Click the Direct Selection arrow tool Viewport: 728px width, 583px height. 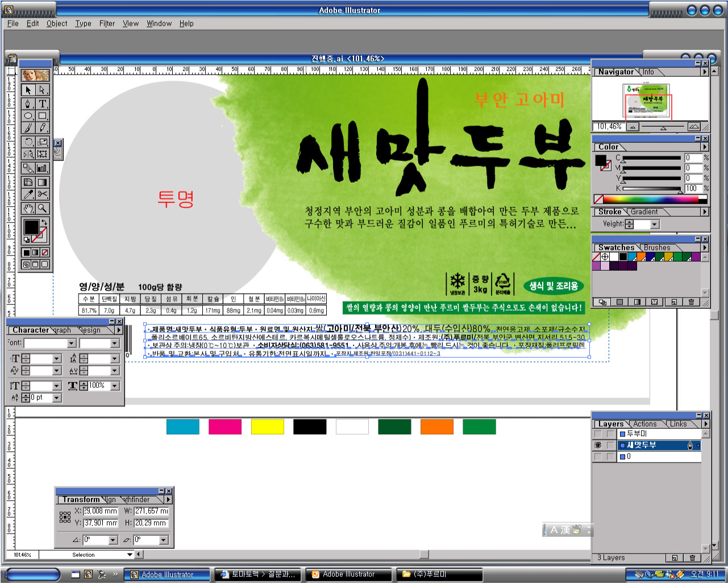(43, 90)
